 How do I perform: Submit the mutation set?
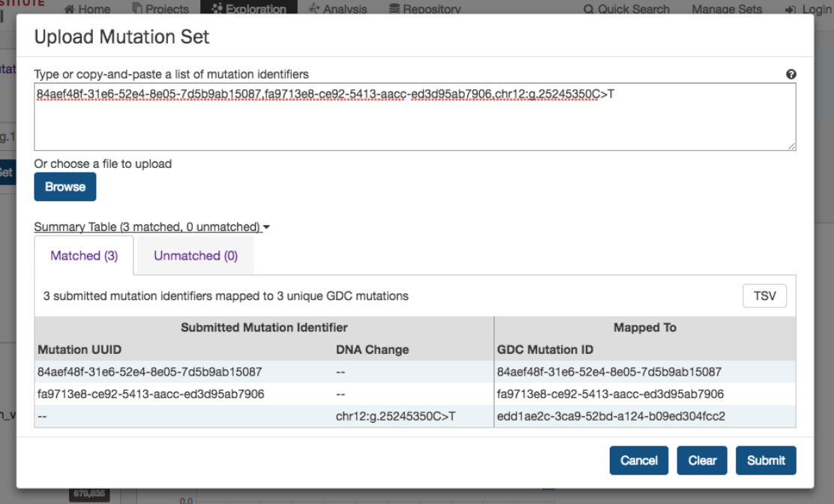(x=766, y=460)
